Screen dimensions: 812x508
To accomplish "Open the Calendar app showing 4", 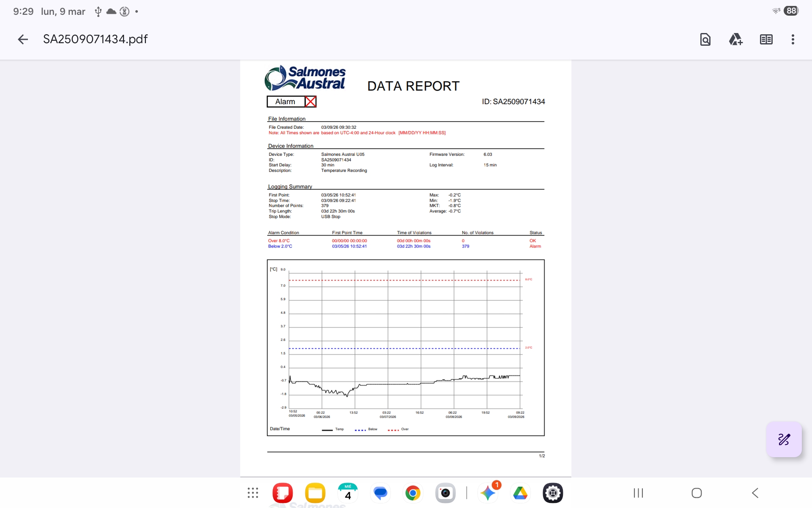I will click(348, 493).
